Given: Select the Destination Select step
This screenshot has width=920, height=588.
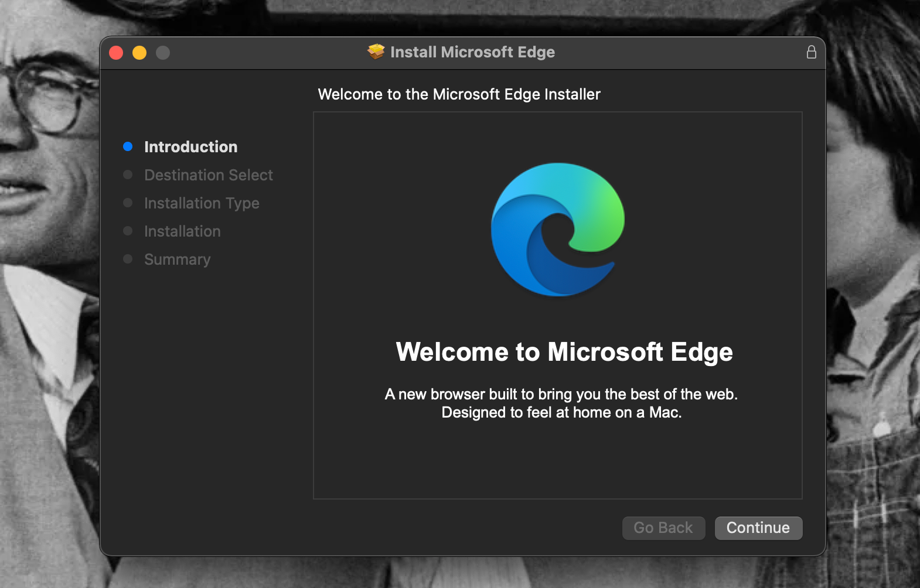Looking at the screenshot, I should 208,175.
